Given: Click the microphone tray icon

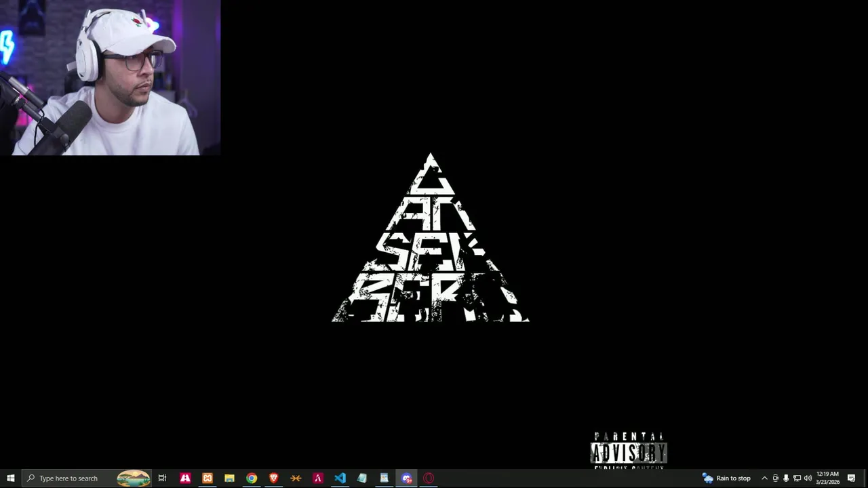Looking at the screenshot, I should click(786, 478).
